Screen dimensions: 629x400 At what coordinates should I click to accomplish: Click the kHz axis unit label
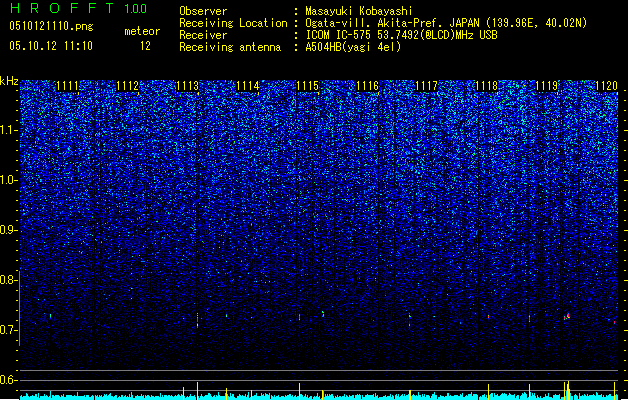[9, 81]
